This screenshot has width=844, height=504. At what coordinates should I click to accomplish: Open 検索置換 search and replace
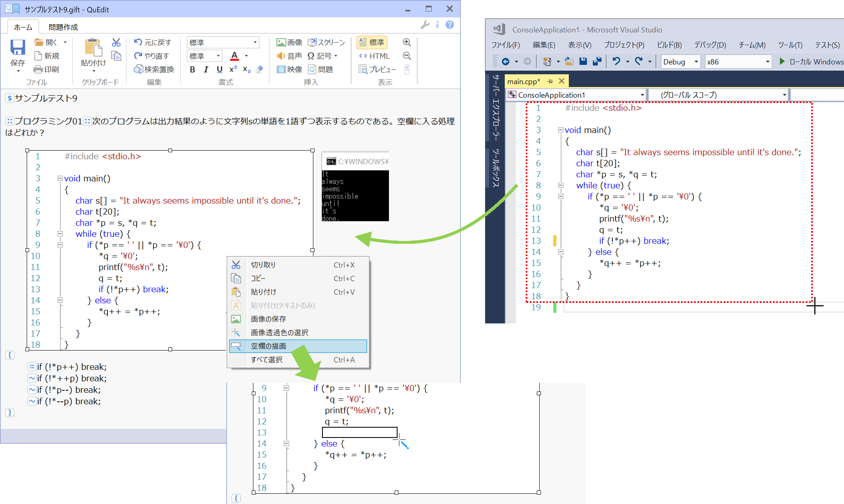[x=154, y=69]
